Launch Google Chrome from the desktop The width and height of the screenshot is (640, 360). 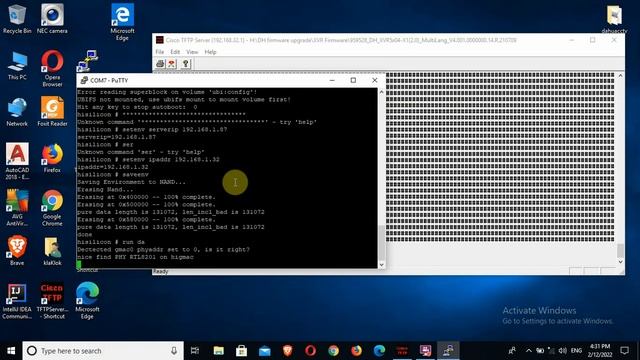52,208
